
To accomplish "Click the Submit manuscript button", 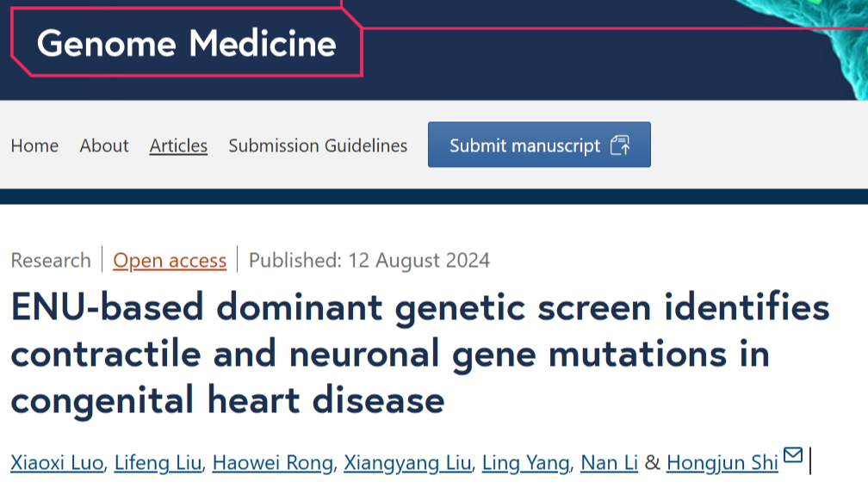I will pos(539,145).
